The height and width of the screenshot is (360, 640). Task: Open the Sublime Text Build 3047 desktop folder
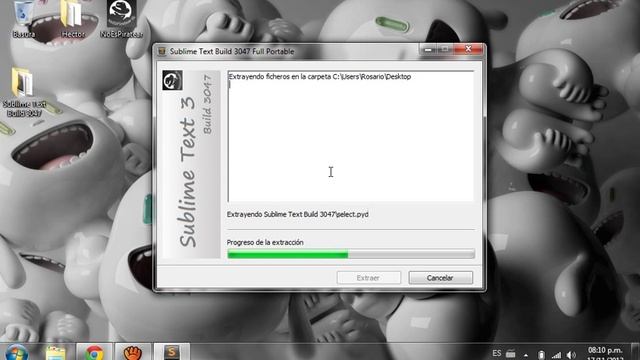tap(24, 93)
